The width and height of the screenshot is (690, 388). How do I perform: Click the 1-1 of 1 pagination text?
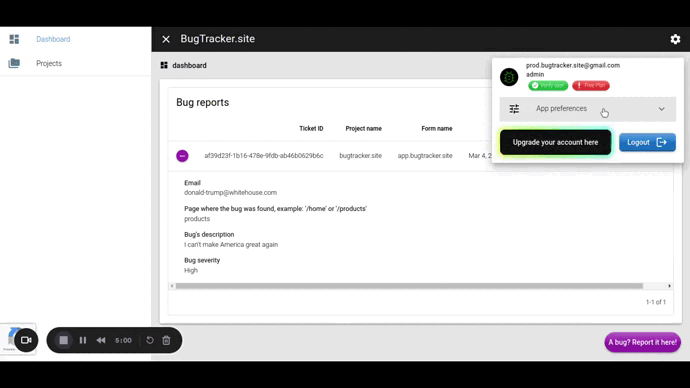pyautogui.click(x=656, y=302)
